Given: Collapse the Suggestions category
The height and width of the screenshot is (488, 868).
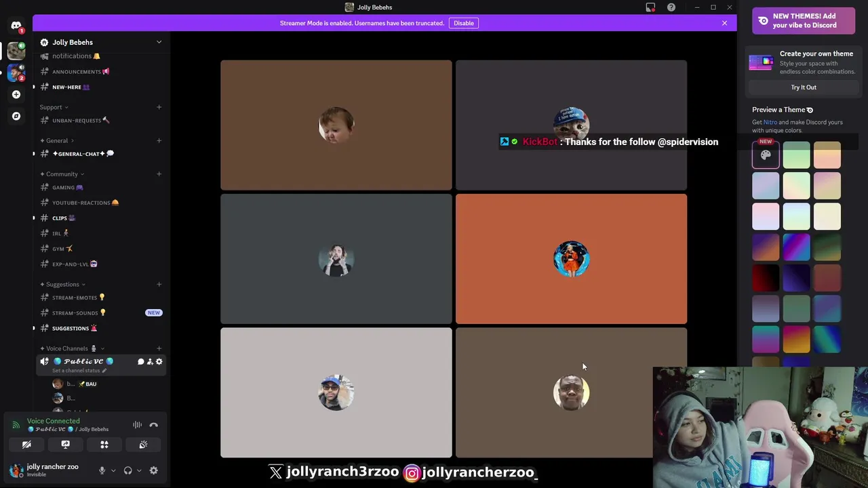Looking at the screenshot, I should [x=62, y=284].
